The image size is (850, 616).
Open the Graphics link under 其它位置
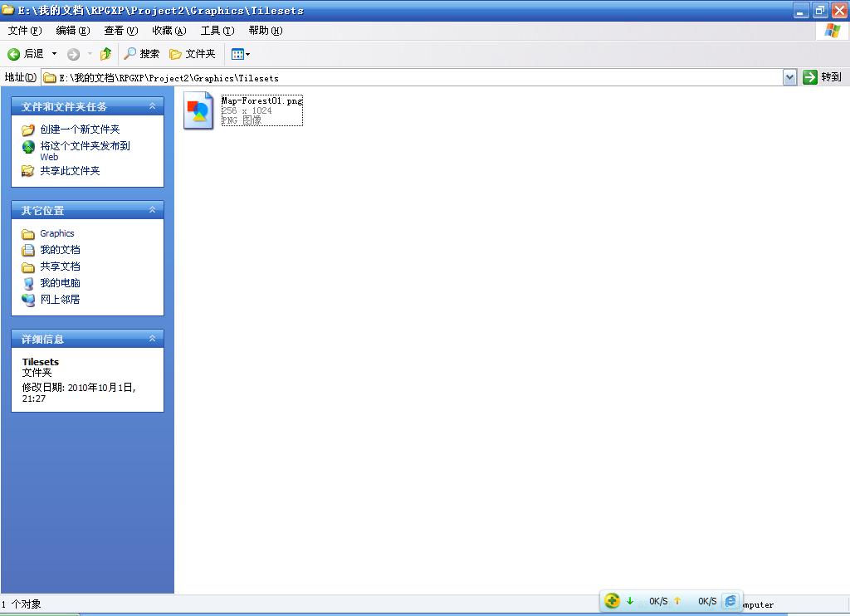[57, 234]
